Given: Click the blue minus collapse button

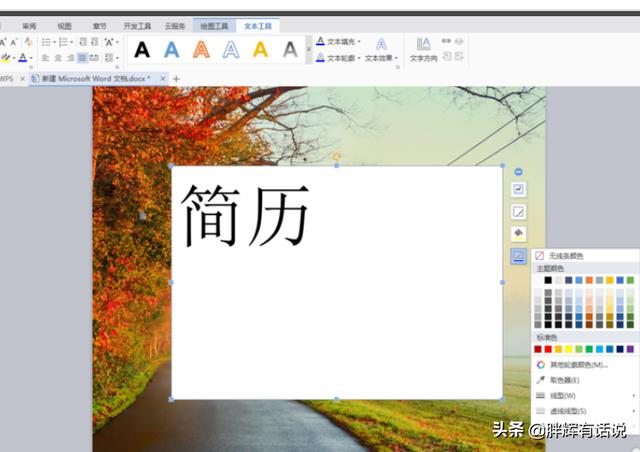Looking at the screenshot, I should pos(518,172).
